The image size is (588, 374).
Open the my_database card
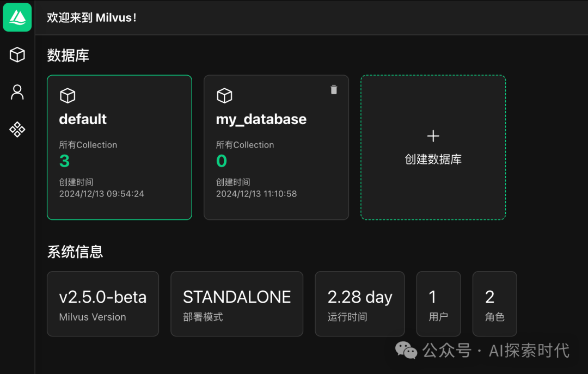coord(277,148)
